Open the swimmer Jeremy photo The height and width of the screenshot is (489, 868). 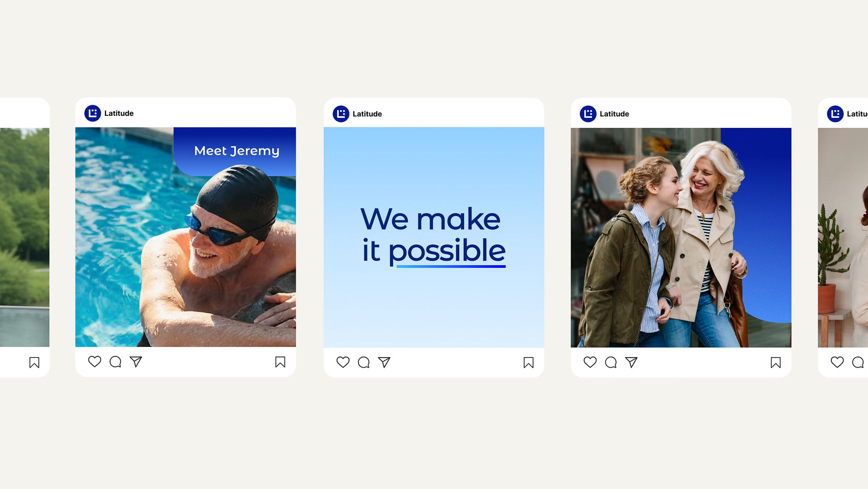pyautogui.click(x=186, y=237)
